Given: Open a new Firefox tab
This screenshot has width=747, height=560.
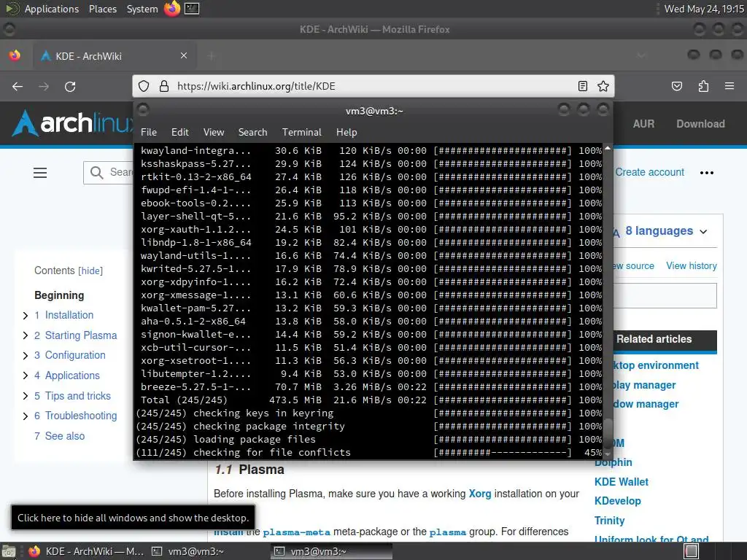Looking at the screenshot, I should point(212,56).
